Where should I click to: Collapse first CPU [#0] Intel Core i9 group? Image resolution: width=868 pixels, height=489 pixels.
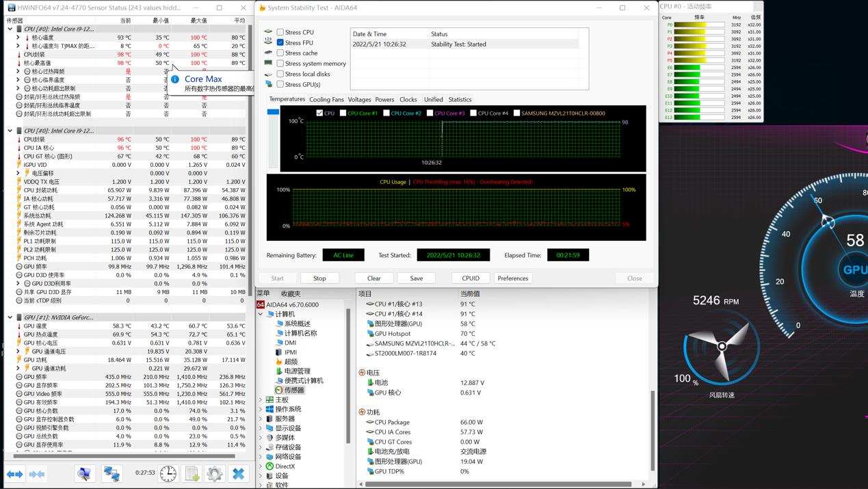[10, 29]
